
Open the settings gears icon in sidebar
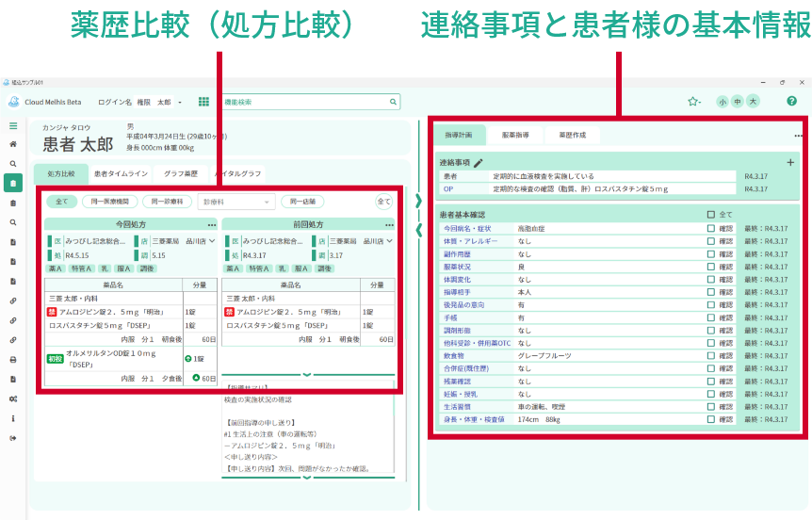pos(13,398)
